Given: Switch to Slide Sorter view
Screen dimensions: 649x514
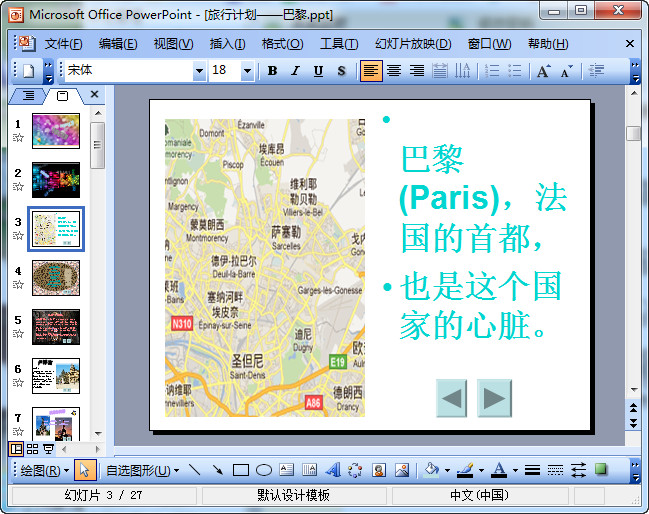Looking at the screenshot, I should tap(32, 449).
